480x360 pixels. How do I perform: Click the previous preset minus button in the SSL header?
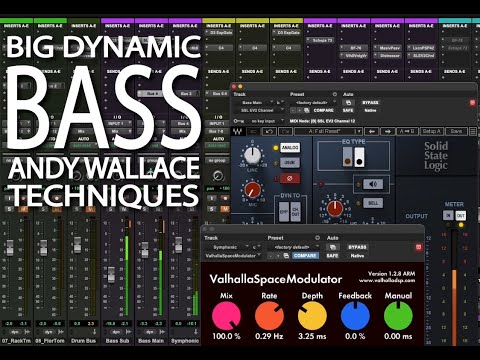(x=293, y=110)
